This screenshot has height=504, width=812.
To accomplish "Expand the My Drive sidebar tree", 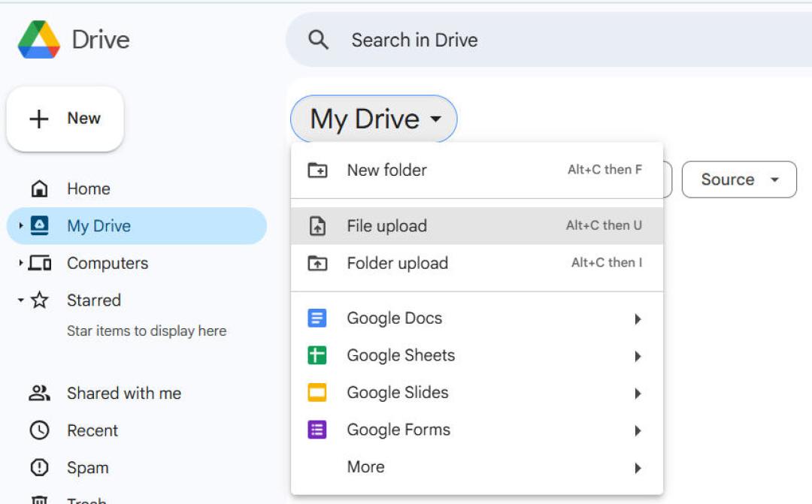I will click(21, 225).
